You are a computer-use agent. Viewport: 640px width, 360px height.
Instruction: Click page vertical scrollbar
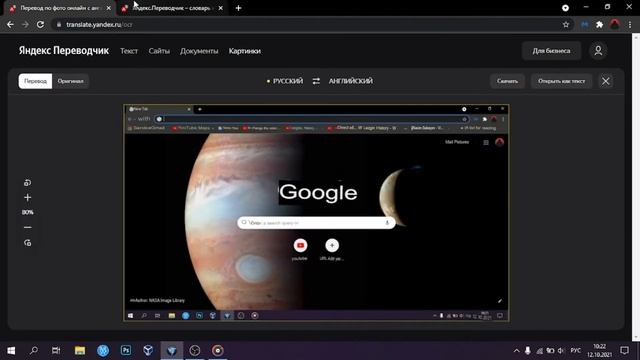(636, 188)
